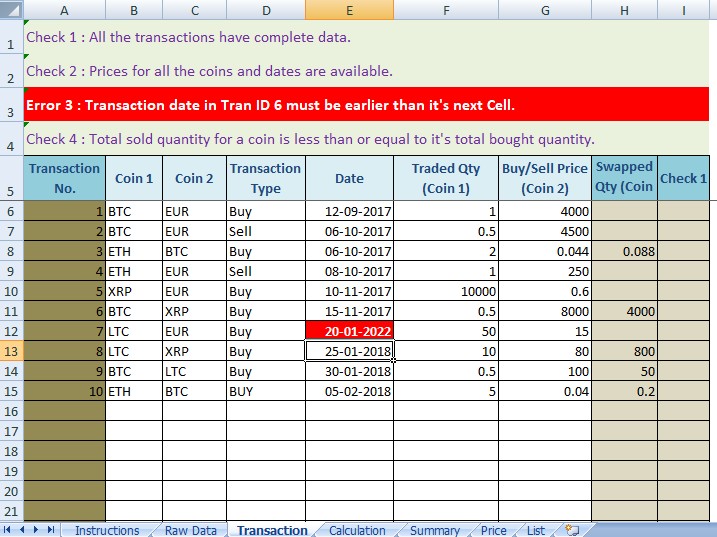Select price cell 4500
717x537 pixels.
point(545,231)
